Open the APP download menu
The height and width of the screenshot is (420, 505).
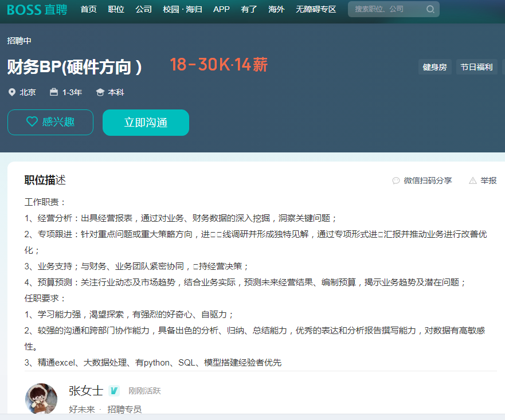point(221,9)
